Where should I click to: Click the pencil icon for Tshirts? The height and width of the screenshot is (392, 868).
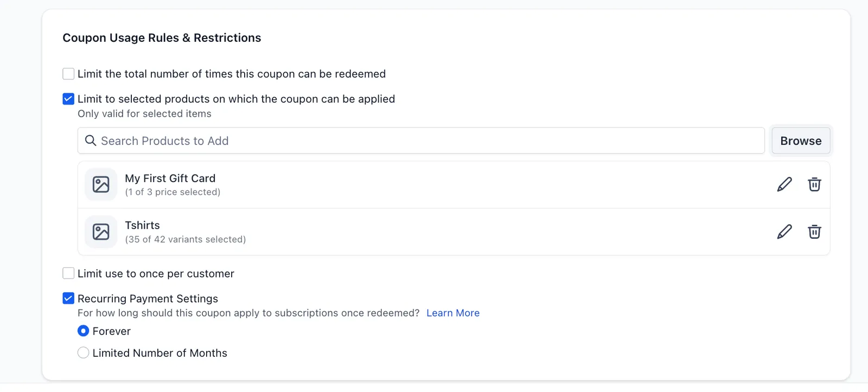(784, 232)
